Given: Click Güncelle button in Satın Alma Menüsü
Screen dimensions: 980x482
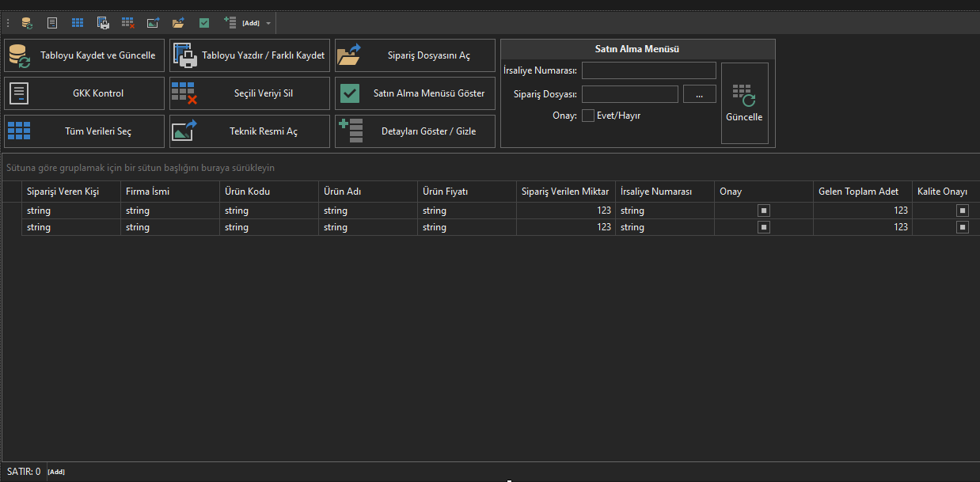Looking at the screenshot, I should tap(744, 104).
